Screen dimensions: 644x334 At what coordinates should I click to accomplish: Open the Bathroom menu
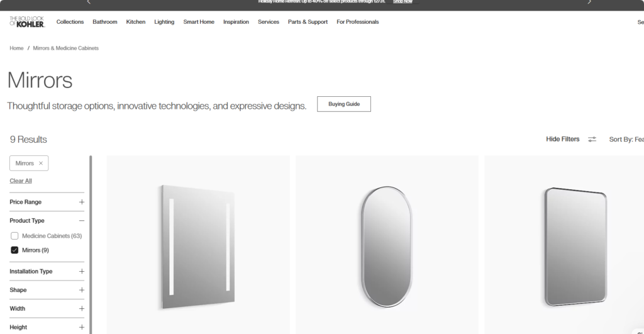point(105,22)
